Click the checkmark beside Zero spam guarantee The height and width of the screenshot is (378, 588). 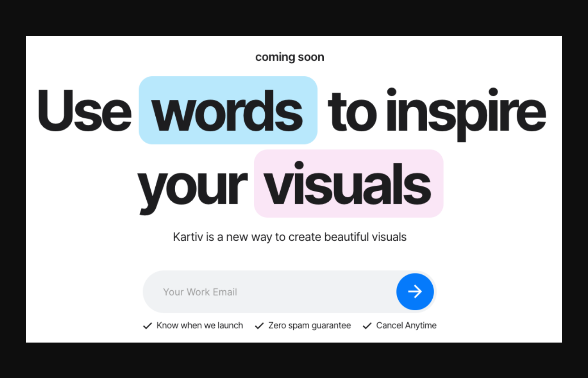point(259,326)
